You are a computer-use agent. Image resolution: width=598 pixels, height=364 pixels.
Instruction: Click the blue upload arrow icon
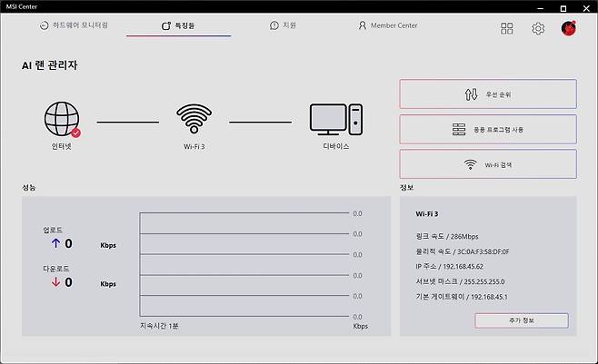point(54,243)
